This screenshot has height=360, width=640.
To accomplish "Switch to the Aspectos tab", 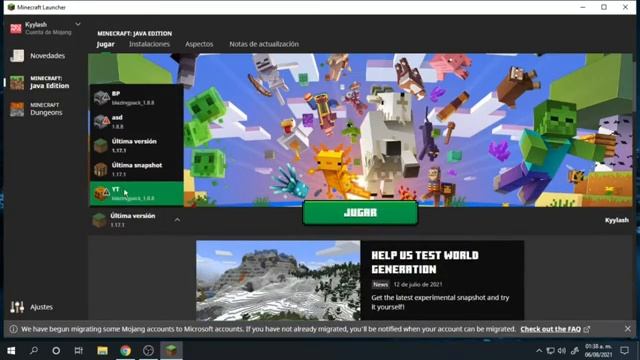I will pos(199,44).
